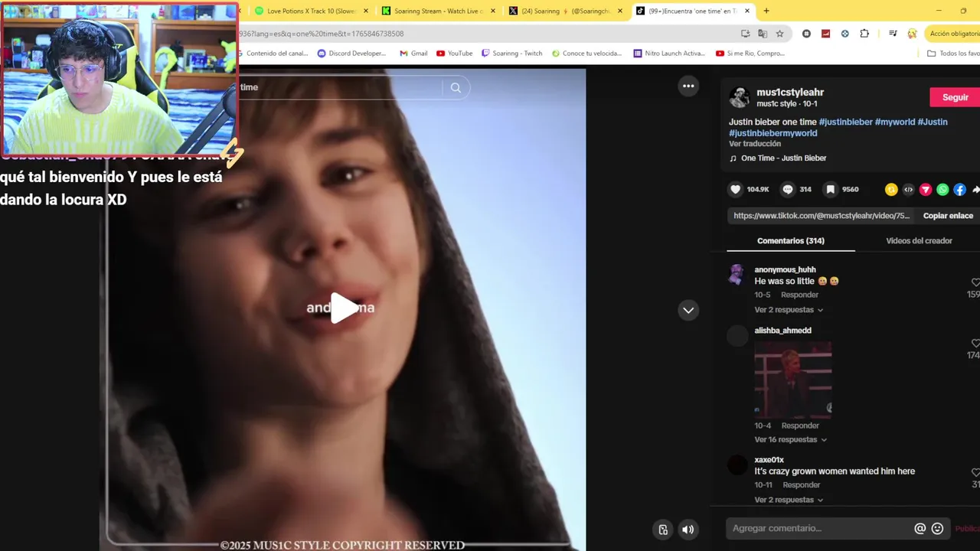Like alishba_ahmedd's comment

tap(975, 344)
